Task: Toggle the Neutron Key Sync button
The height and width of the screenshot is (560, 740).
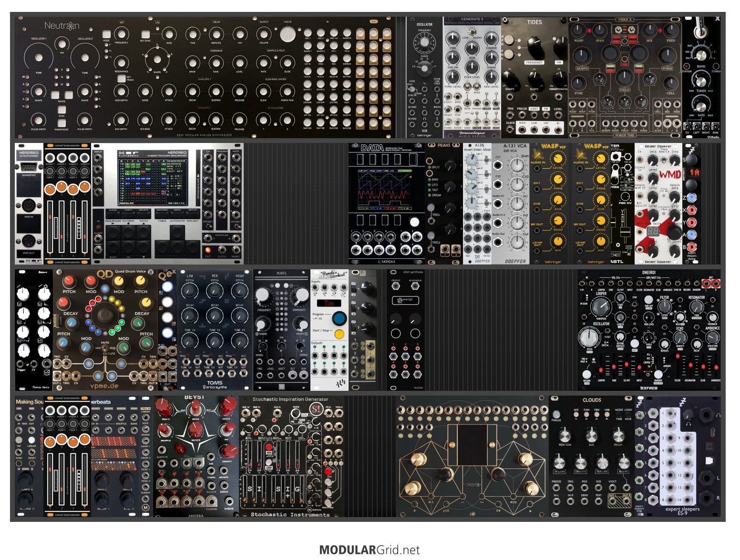Action: pos(145,34)
